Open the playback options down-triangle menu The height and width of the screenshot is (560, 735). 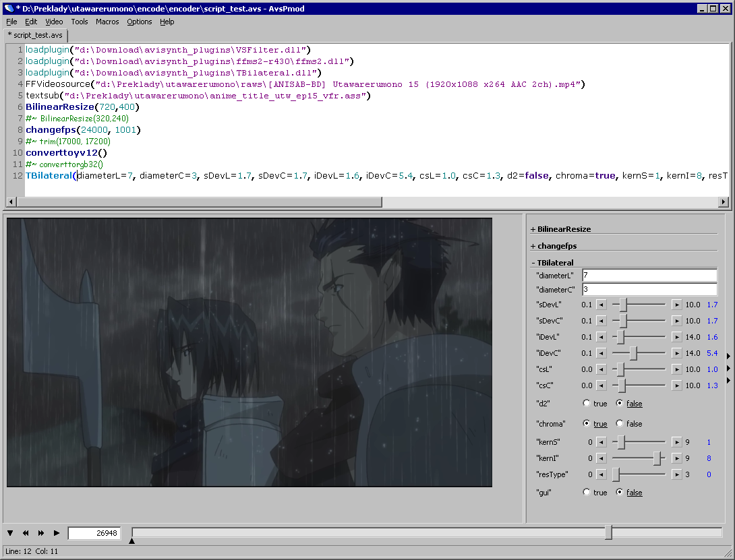pos(10,533)
